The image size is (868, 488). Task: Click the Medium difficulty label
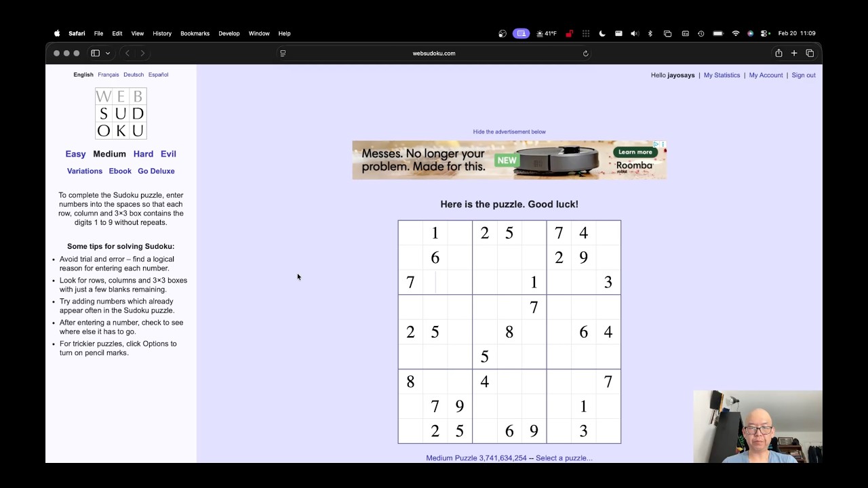tap(110, 154)
